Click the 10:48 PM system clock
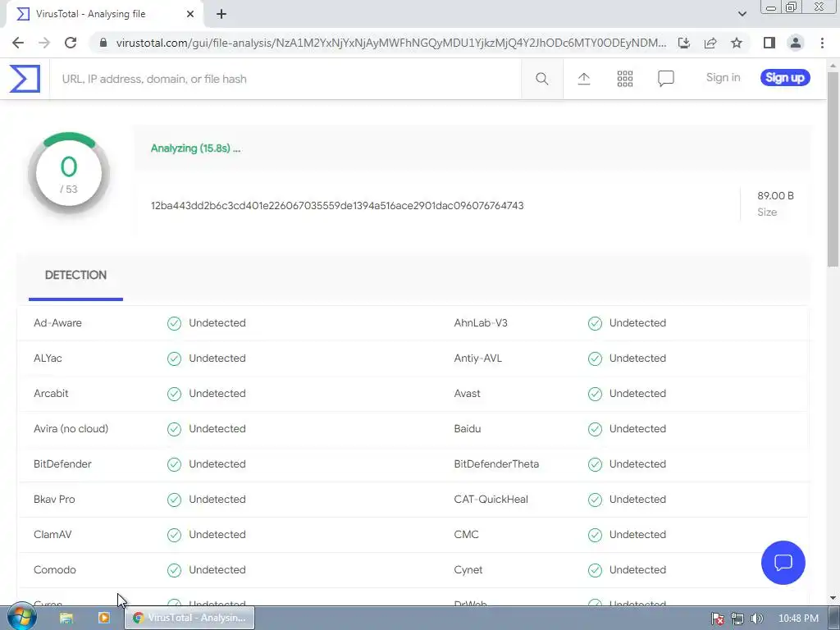 click(798, 619)
